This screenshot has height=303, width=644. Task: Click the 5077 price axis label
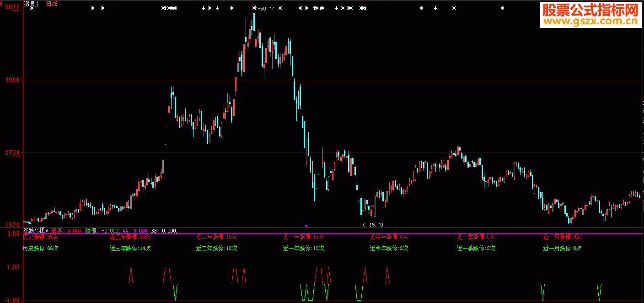(x=12, y=7)
